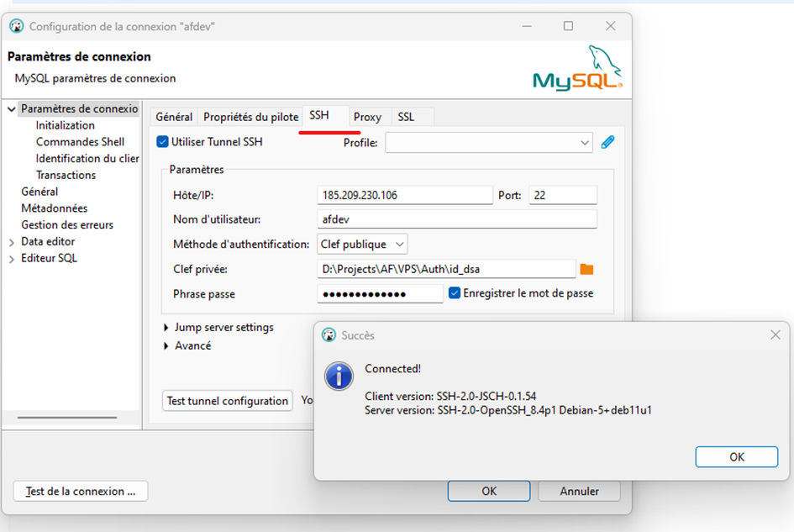The image size is (794, 532).
Task: Click the pencil edit-profile icon
Action: tap(607, 142)
